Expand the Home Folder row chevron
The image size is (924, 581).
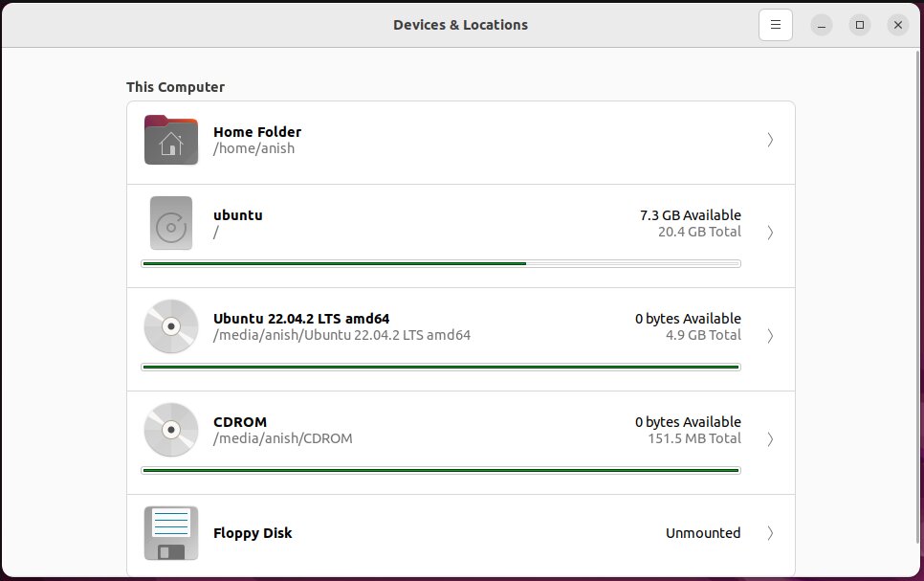770,140
